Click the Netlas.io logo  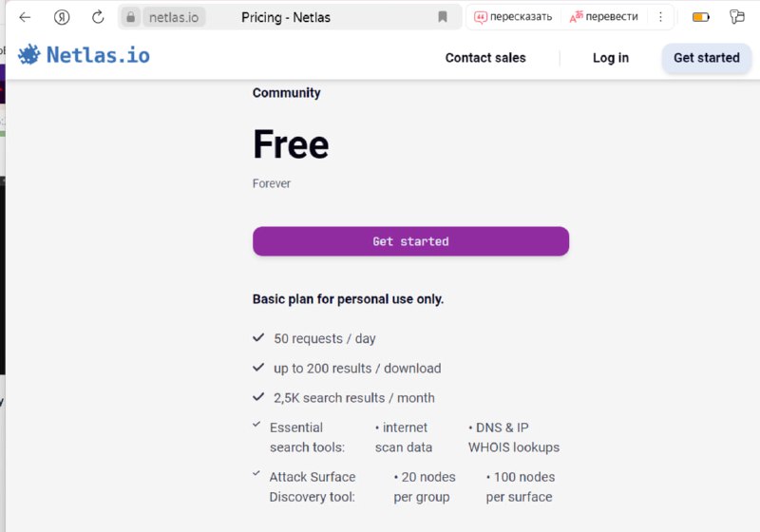coord(84,55)
